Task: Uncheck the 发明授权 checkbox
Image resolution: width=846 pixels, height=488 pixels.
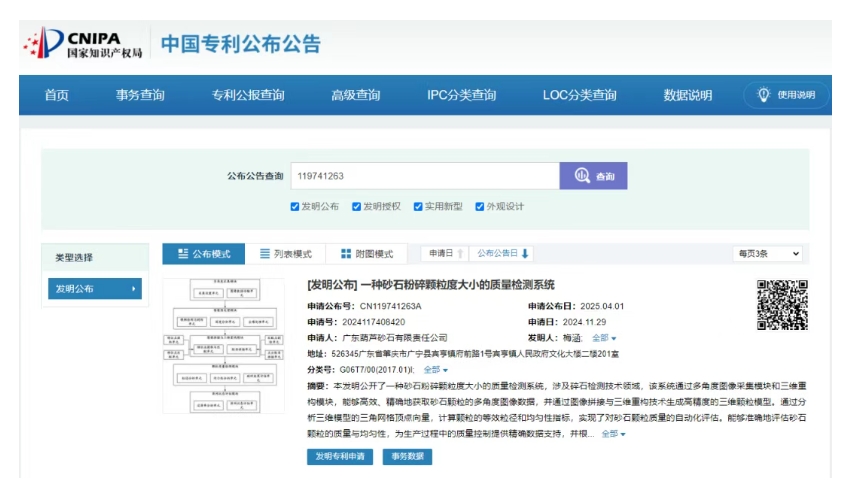Action: point(357,207)
